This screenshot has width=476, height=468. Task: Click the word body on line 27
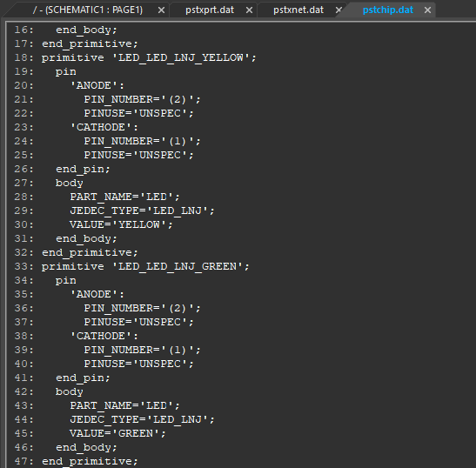coord(70,183)
